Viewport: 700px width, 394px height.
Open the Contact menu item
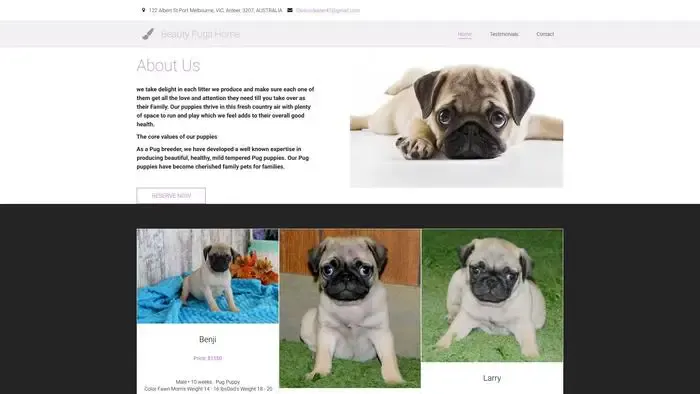click(x=545, y=34)
